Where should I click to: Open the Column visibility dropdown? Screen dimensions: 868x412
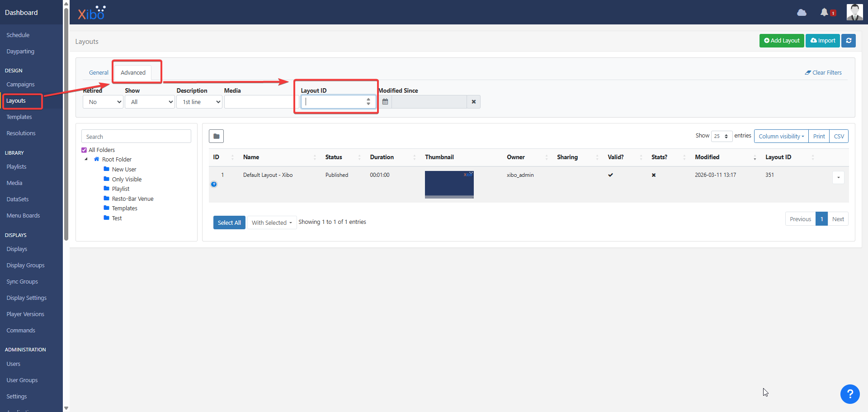(x=781, y=136)
